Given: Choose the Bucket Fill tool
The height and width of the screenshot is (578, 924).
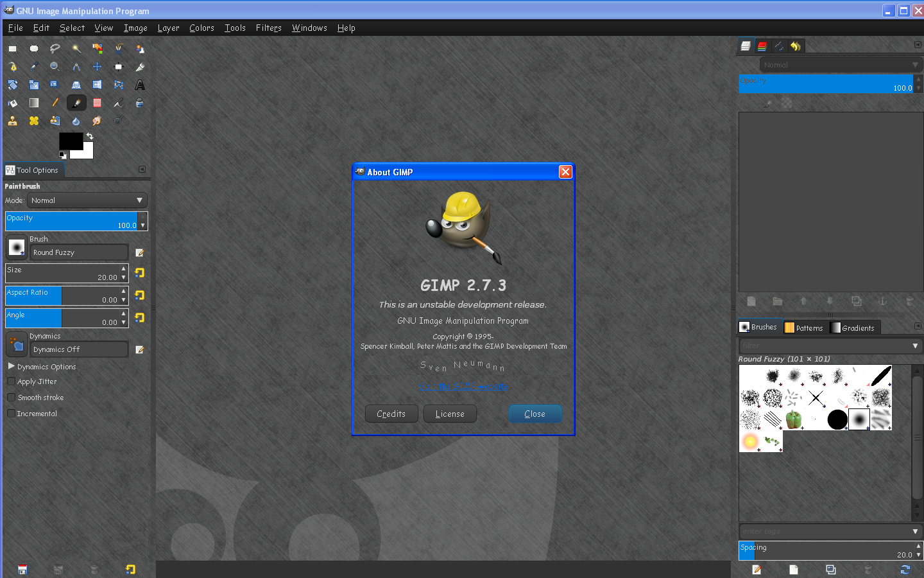Looking at the screenshot, I should (x=13, y=103).
